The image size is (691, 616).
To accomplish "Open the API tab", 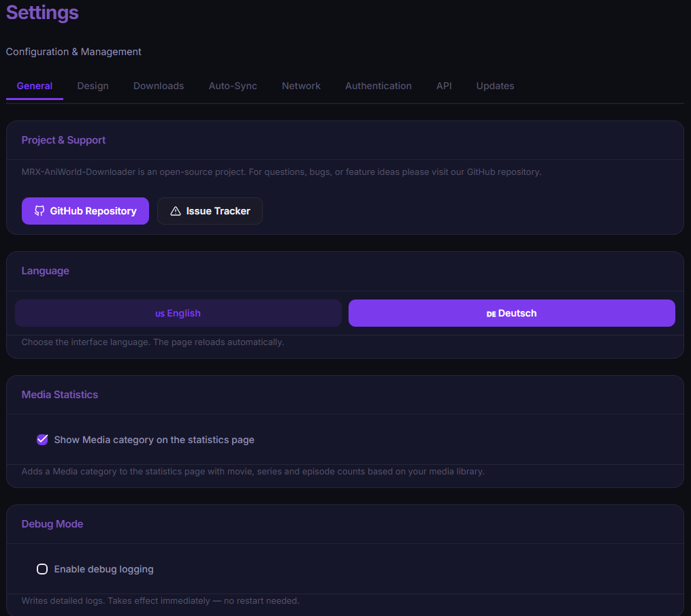I will pyautogui.click(x=444, y=86).
